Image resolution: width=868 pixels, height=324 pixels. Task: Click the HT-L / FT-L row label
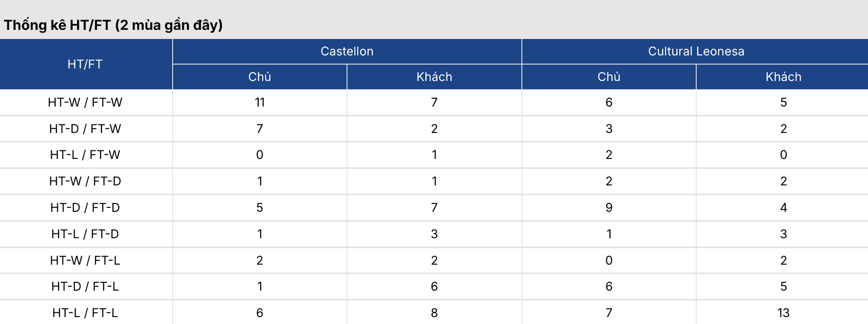pyautogui.click(x=85, y=313)
